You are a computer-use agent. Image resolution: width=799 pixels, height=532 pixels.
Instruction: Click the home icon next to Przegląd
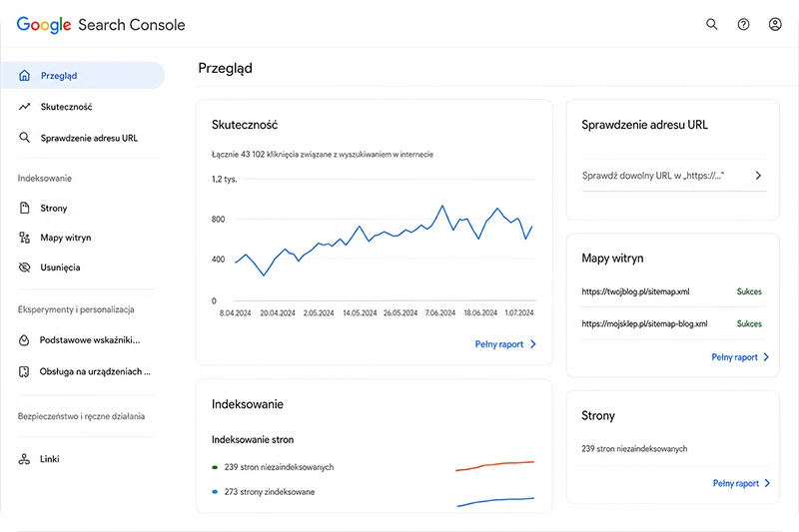point(24,75)
